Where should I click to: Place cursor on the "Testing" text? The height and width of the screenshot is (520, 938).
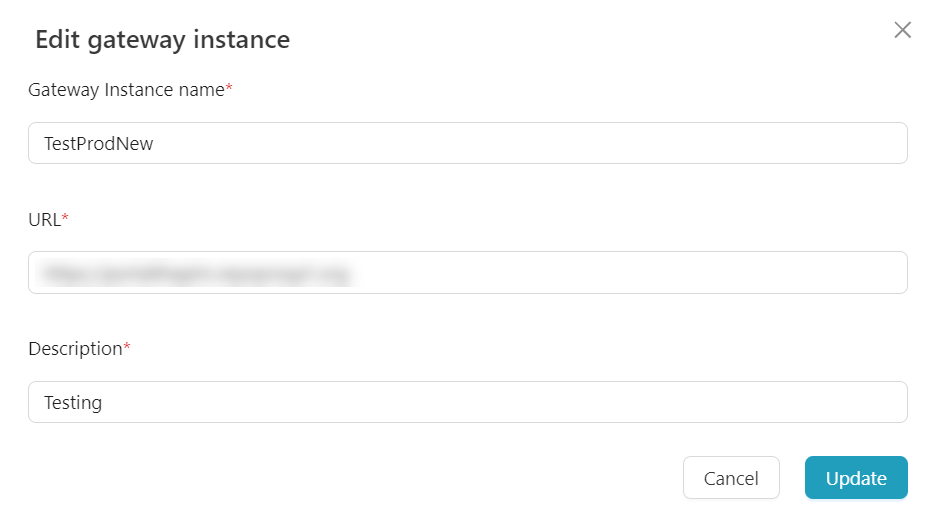(x=73, y=403)
